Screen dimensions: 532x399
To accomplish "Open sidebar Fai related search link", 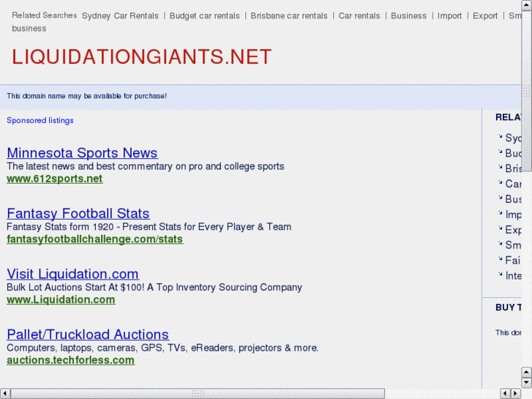I will point(513,261).
